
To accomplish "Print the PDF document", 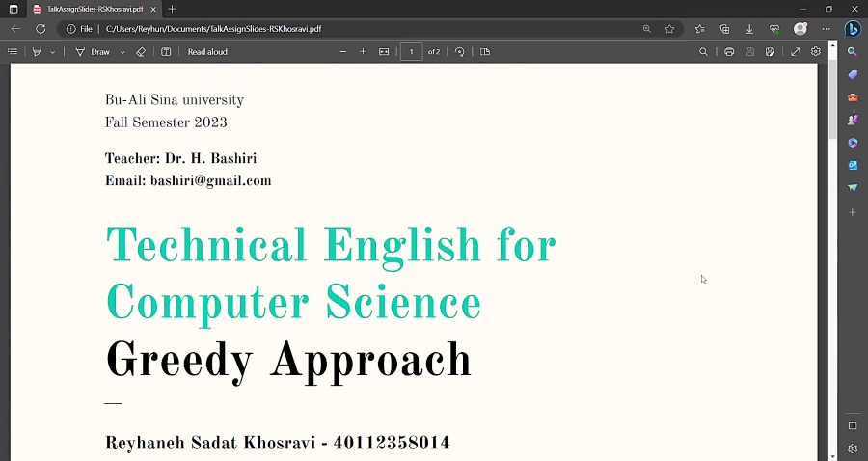I will coord(729,52).
